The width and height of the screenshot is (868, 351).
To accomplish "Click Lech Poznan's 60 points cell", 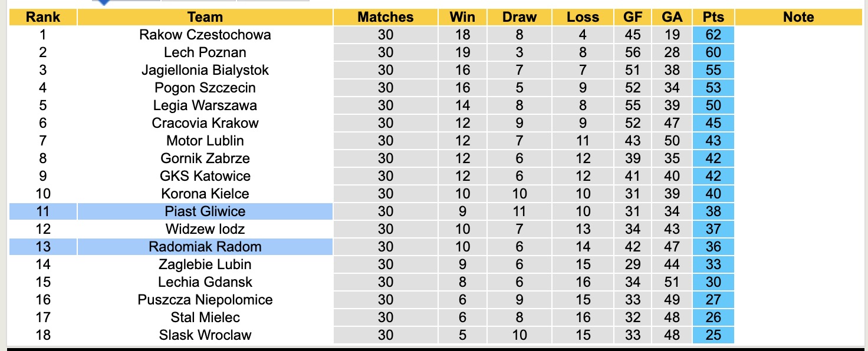I will pyautogui.click(x=713, y=52).
